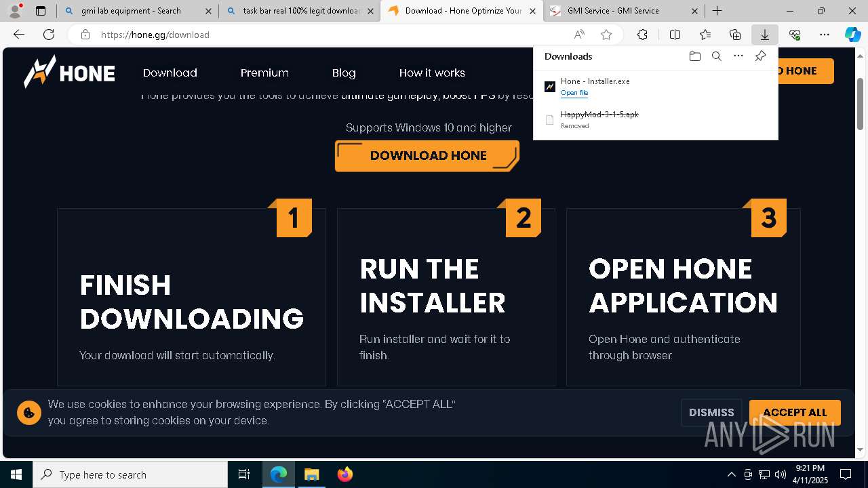Viewport: 868px width, 488px height.
Task: Accept all cookies
Action: coord(795,412)
